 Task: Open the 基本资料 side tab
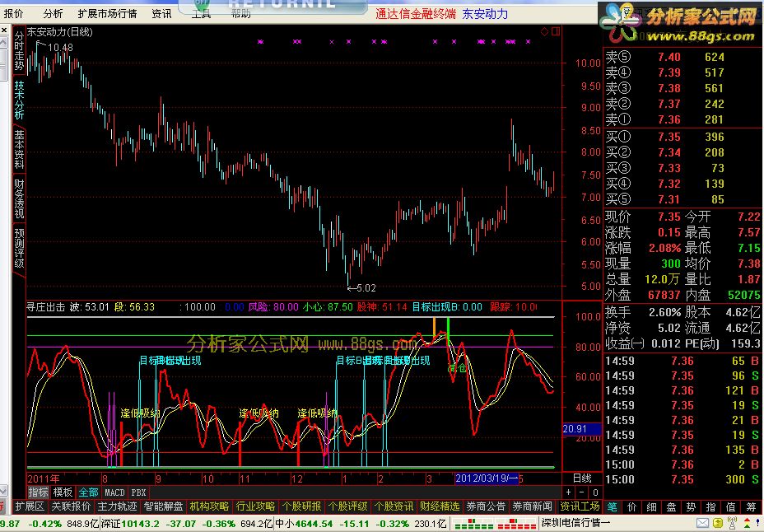(x=18, y=150)
